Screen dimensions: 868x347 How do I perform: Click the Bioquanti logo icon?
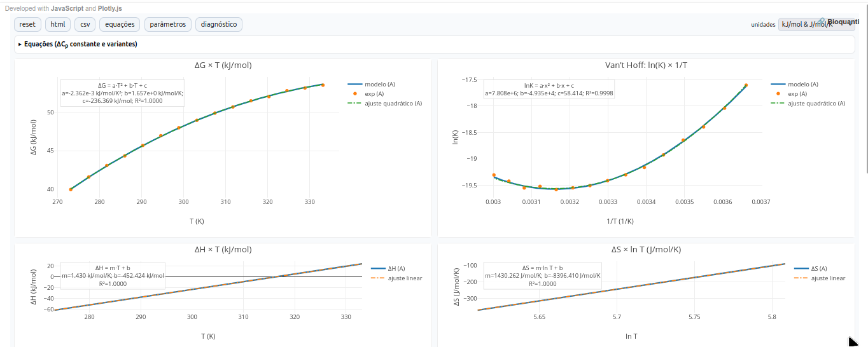[822, 21]
